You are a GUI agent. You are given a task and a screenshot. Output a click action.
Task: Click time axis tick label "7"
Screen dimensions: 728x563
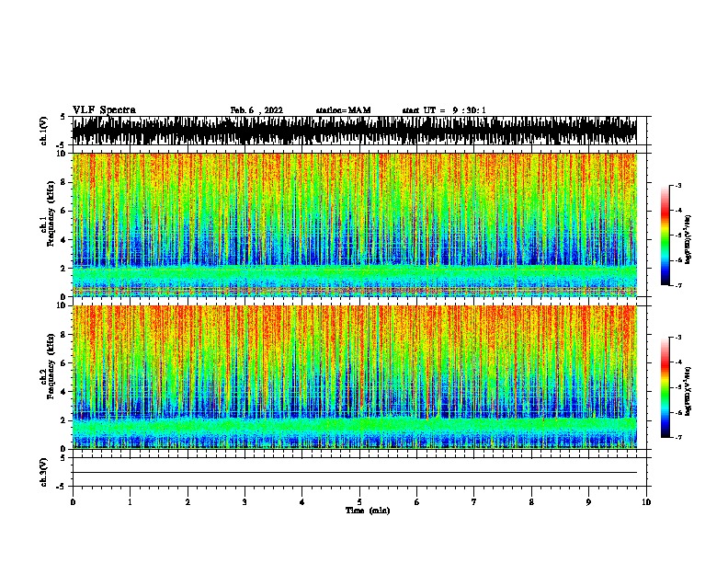[x=474, y=502]
